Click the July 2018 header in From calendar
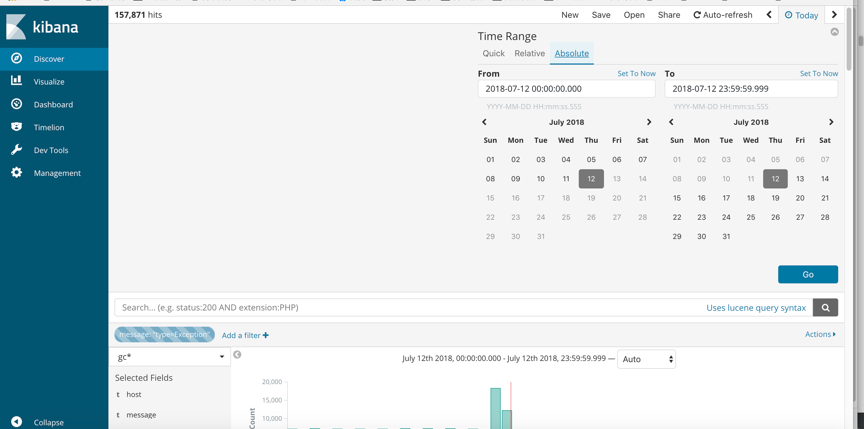This screenshot has width=864, height=429. tap(566, 122)
